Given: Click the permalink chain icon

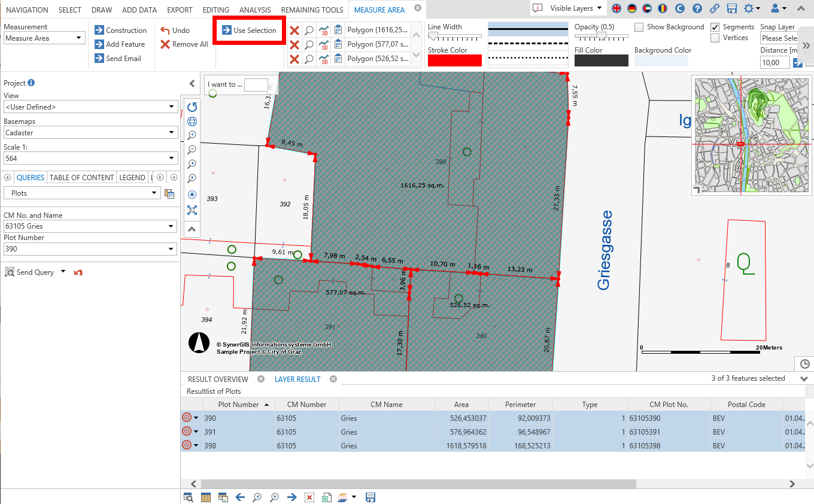Looking at the screenshot, I should pos(714,8).
